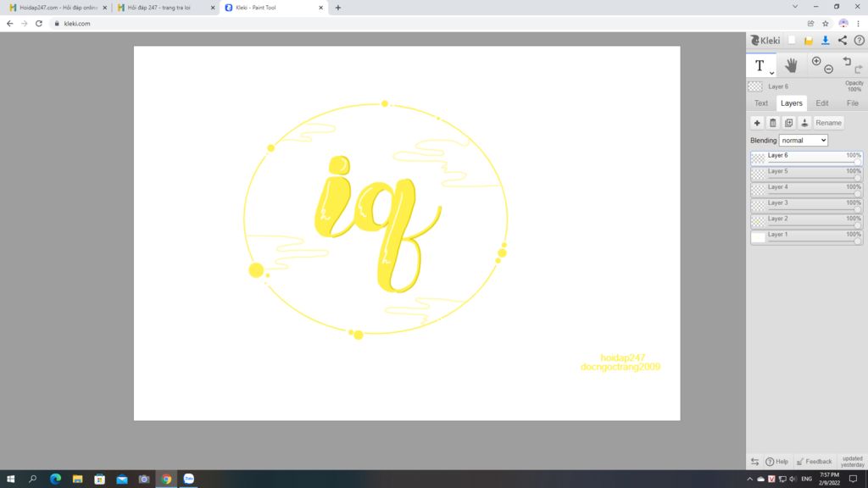Image resolution: width=868 pixels, height=488 pixels.
Task: Save image with the download icon
Action: [x=826, y=41]
